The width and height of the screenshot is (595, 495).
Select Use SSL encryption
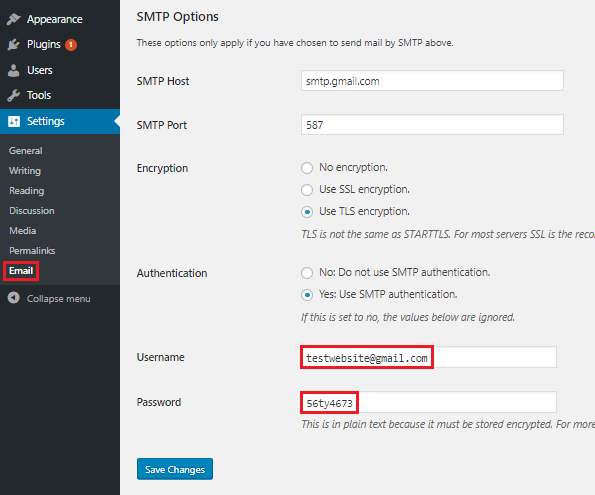(x=307, y=189)
